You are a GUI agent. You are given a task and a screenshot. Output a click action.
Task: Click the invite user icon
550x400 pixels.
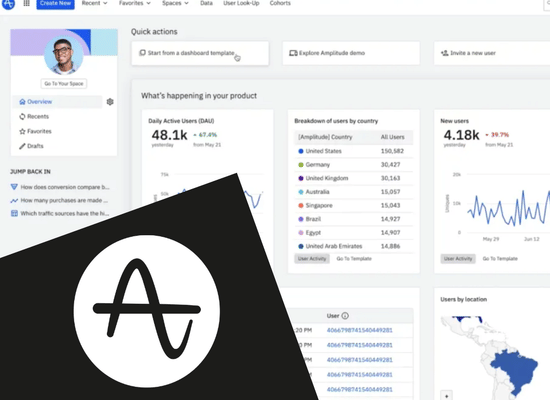[444, 53]
